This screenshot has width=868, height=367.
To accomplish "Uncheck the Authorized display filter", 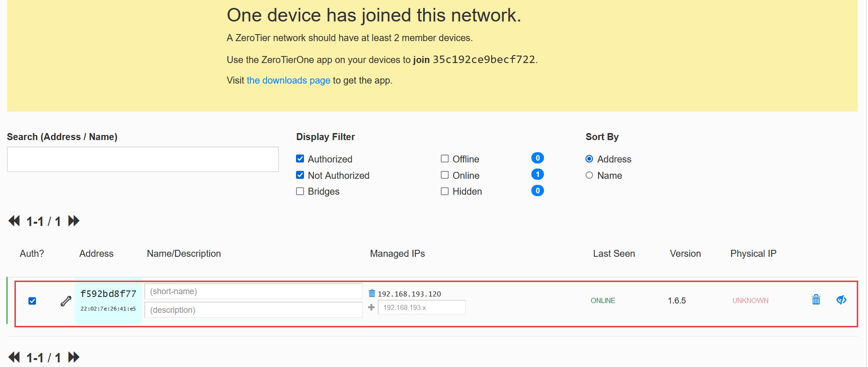I will pos(300,159).
